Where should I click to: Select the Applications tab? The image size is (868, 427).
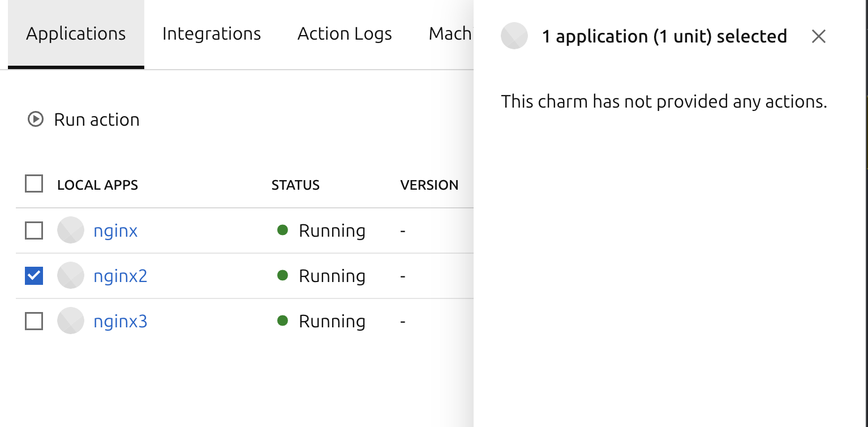(75, 33)
